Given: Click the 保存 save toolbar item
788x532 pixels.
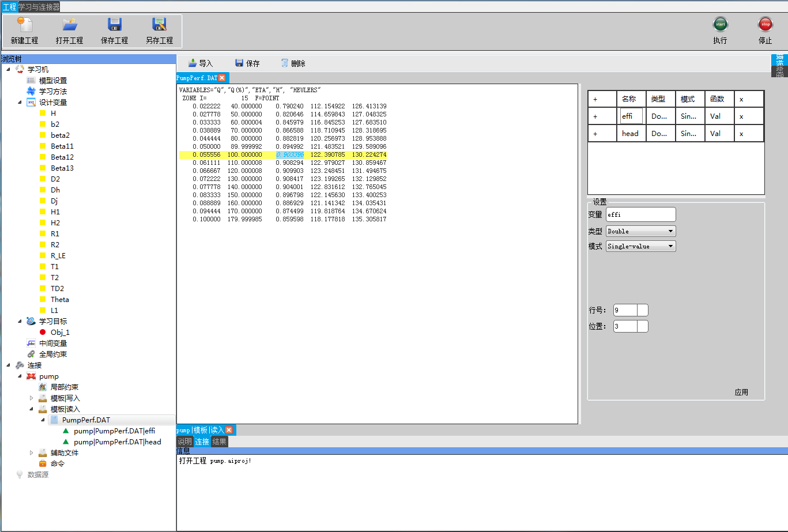Looking at the screenshot, I should 247,63.
